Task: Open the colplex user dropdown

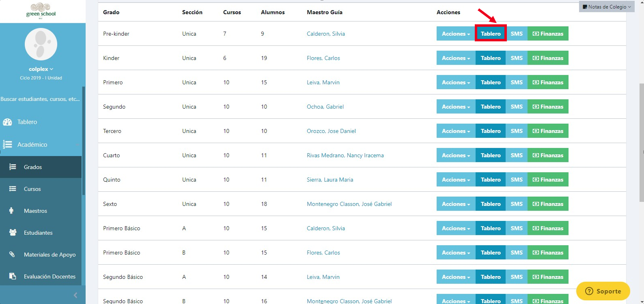Action: [x=41, y=69]
